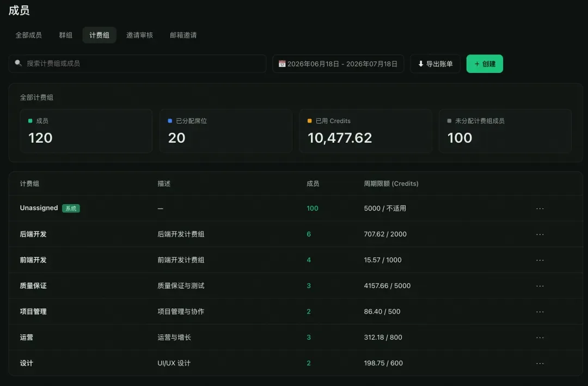The width and height of the screenshot is (588, 386).
Task: Click the member count 2 for 项目管理
Action: [x=309, y=311]
